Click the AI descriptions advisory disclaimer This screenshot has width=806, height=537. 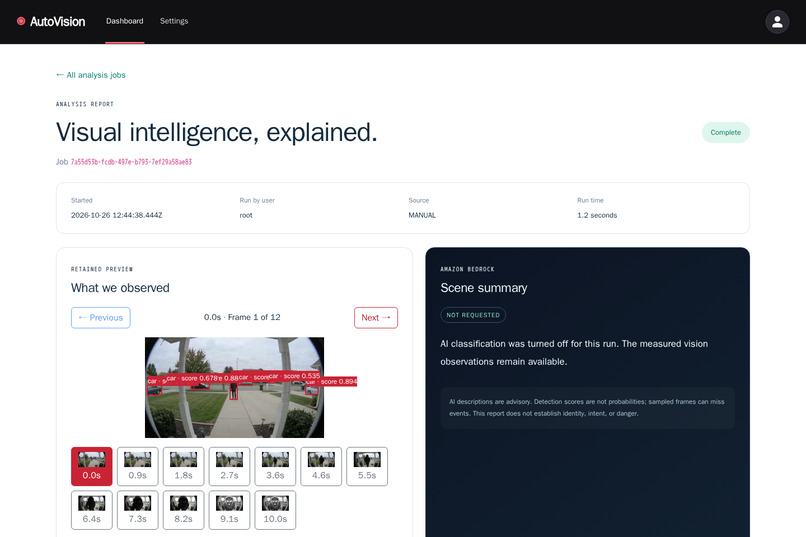coord(588,408)
